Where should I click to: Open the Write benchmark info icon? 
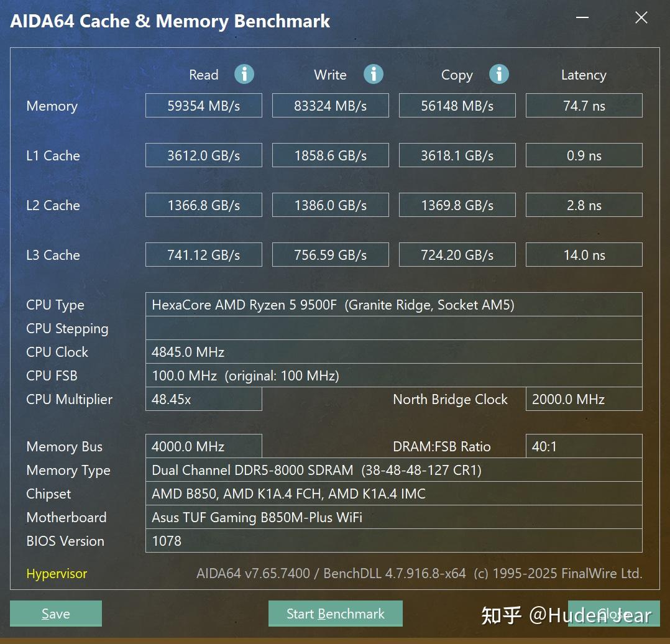374,73
